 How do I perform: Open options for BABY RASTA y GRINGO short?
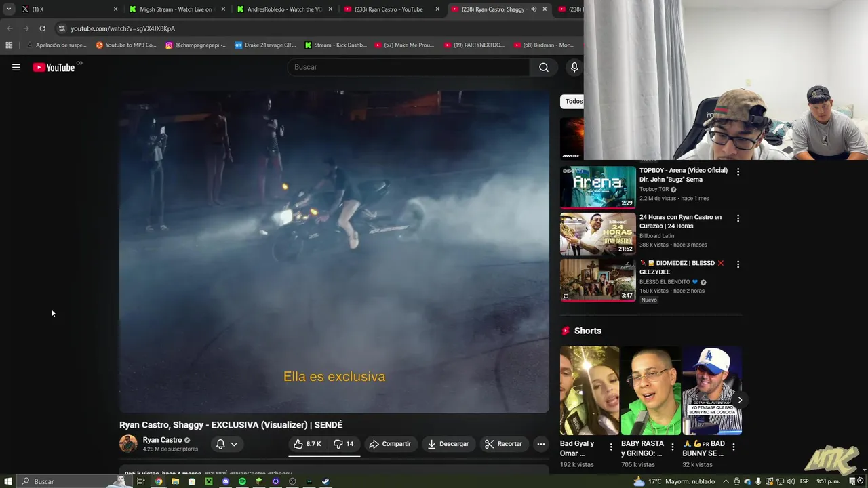tap(673, 447)
